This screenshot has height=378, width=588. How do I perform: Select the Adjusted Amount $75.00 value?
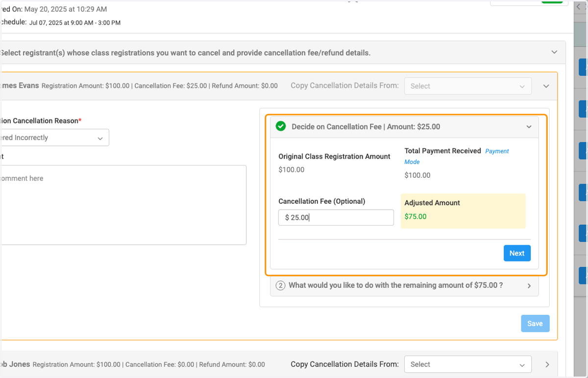coord(416,216)
